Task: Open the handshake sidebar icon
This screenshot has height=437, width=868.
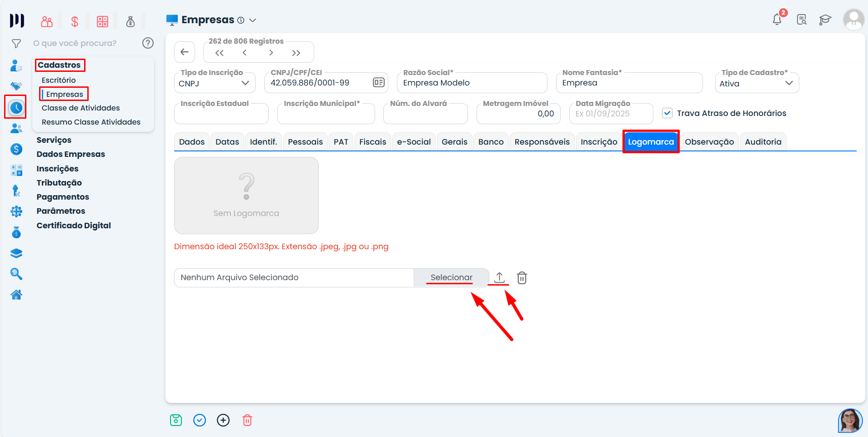Action: tap(16, 86)
